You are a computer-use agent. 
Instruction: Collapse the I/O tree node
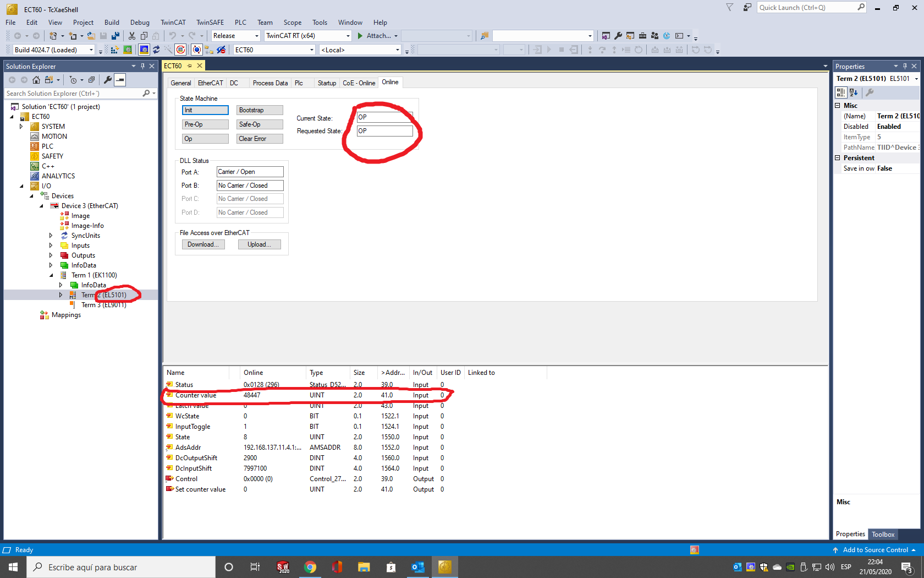click(21, 186)
